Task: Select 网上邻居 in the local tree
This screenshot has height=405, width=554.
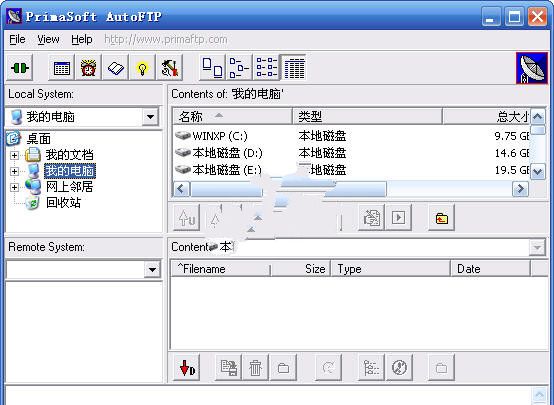Action: [x=69, y=187]
